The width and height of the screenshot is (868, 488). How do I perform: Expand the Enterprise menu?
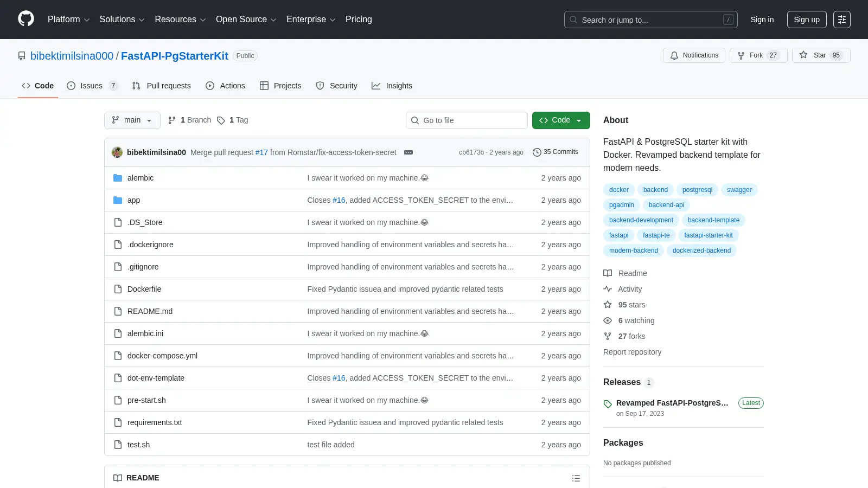pos(311,20)
